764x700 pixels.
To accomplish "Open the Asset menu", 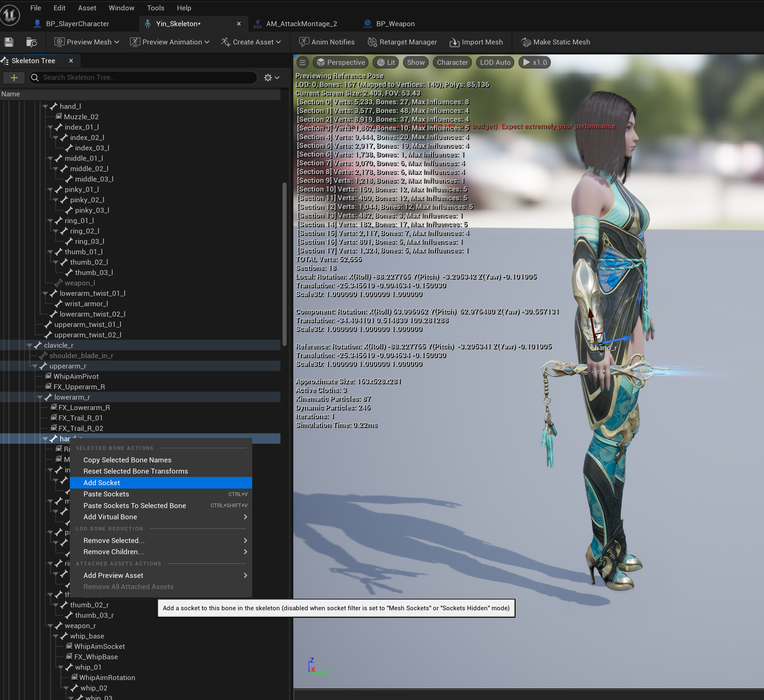I will pyautogui.click(x=87, y=8).
